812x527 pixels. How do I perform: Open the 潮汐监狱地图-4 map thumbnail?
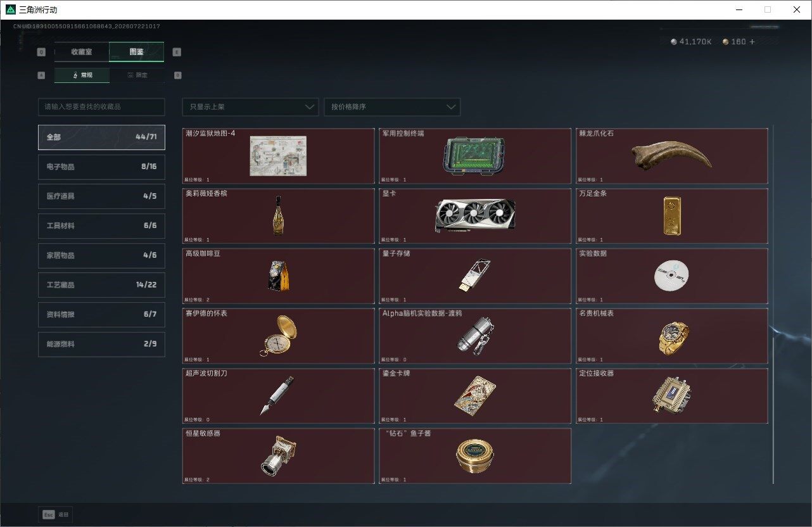[x=278, y=156]
